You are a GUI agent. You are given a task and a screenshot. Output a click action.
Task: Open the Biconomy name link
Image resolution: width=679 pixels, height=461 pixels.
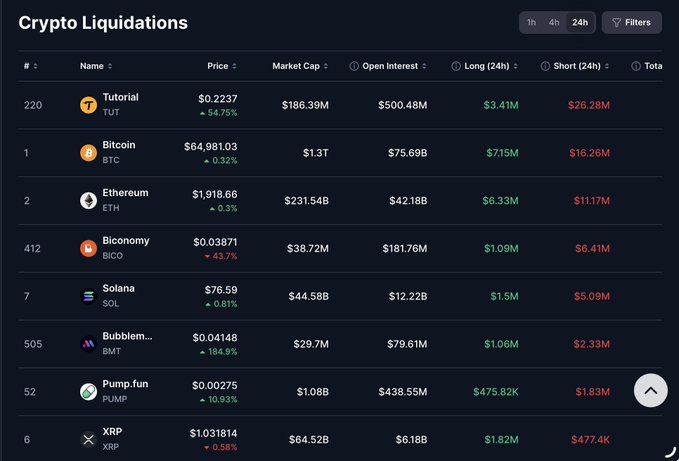(126, 241)
